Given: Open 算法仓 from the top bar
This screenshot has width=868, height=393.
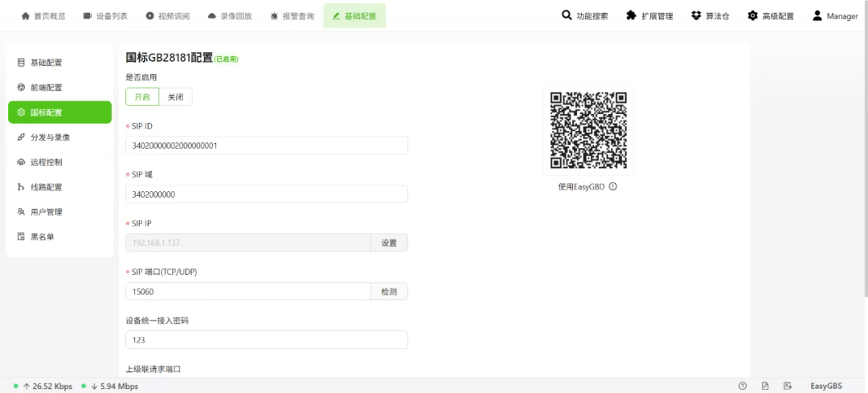Looking at the screenshot, I should point(710,16).
